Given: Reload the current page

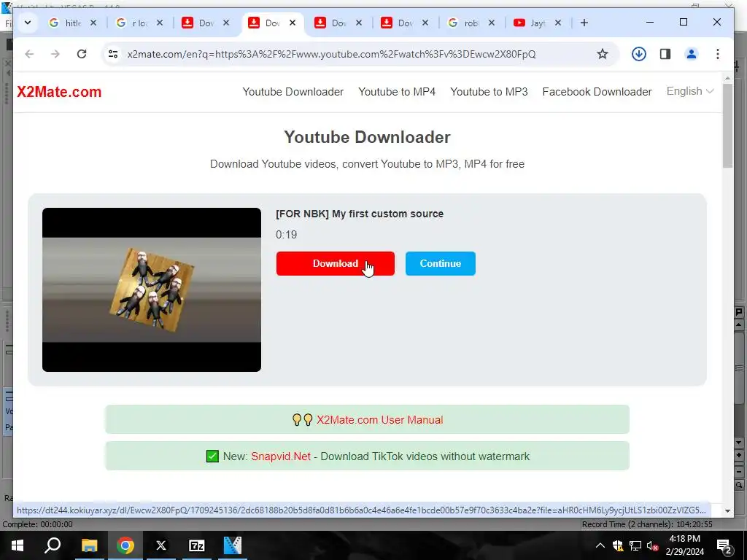Looking at the screenshot, I should click(82, 54).
